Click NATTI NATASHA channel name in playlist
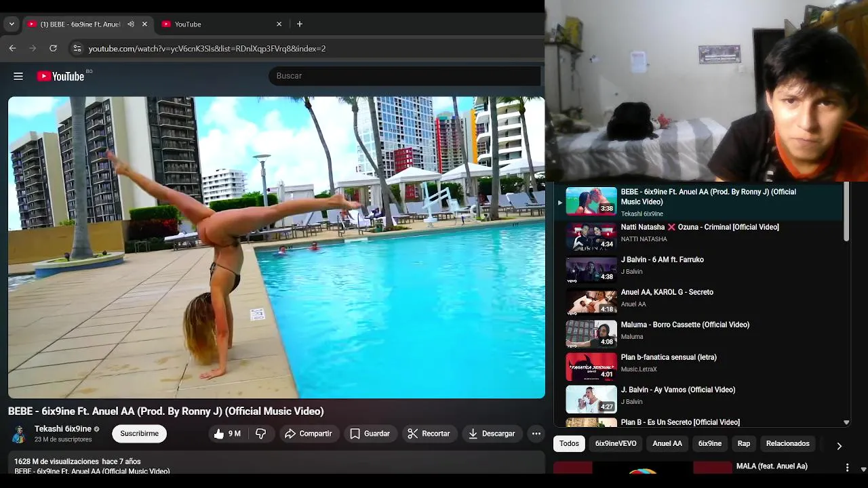868x488 pixels. point(644,239)
